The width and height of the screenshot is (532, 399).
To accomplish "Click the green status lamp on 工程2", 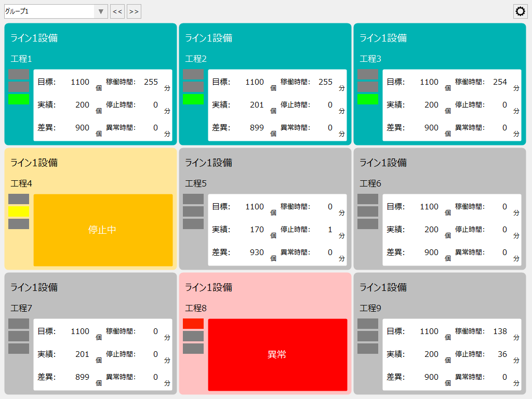I will (193, 99).
